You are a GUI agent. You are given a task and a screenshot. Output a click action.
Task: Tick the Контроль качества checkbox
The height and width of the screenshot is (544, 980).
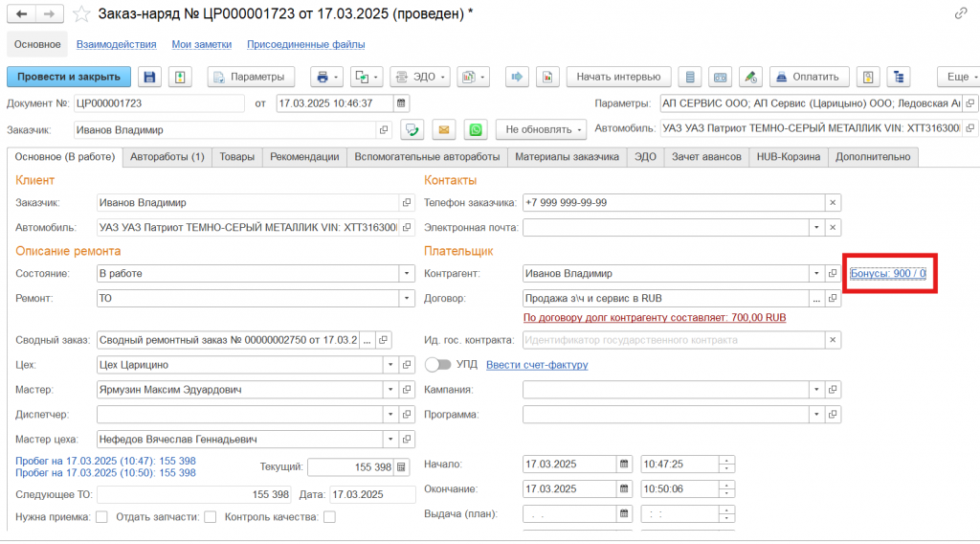click(x=329, y=517)
